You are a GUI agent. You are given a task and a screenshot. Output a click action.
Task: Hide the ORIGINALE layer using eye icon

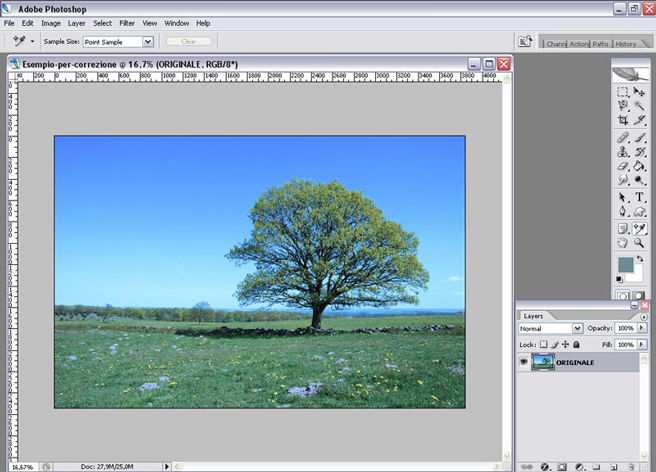click(524, 363)
